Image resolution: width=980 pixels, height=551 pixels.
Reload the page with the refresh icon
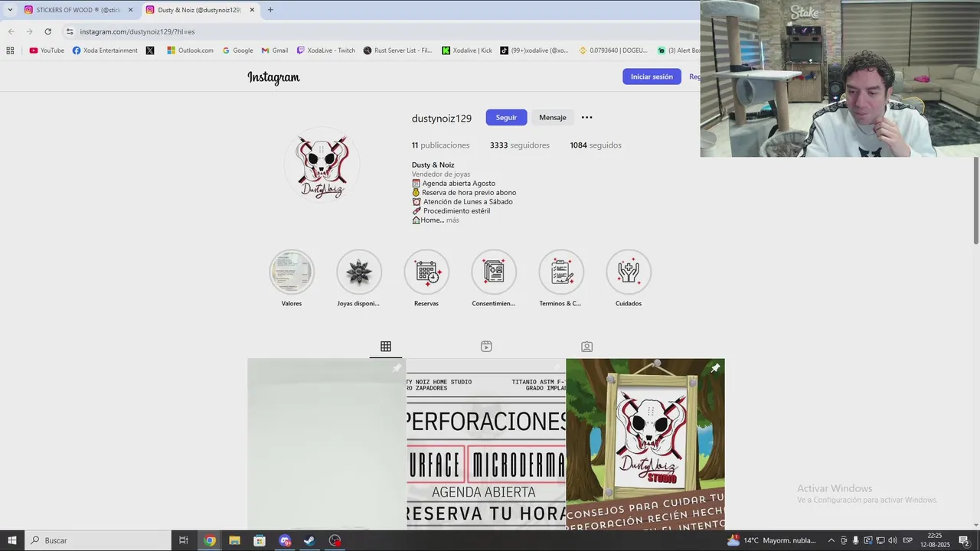(x=47, y=31)
